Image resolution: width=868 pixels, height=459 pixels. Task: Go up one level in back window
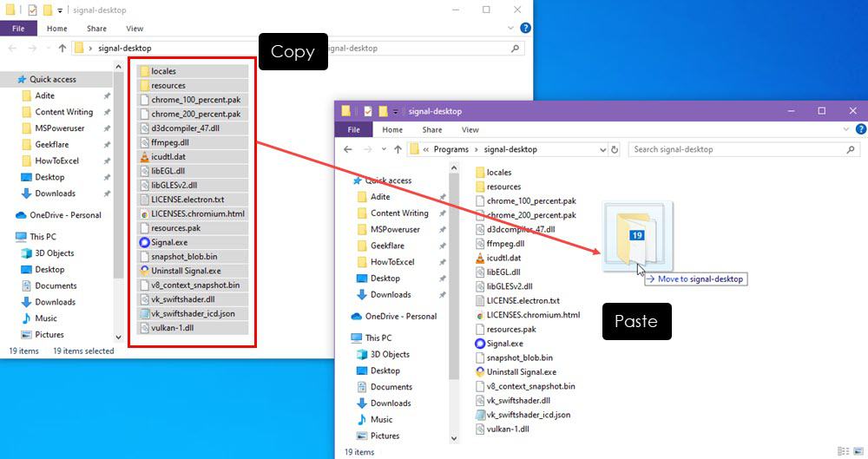(x=62, y=49)
